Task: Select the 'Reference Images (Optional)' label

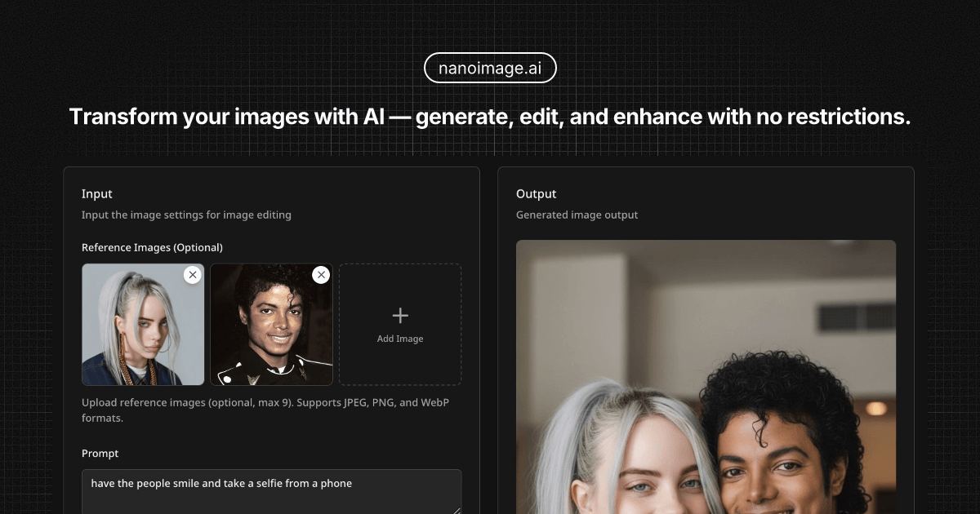Action: coord(152,247)
